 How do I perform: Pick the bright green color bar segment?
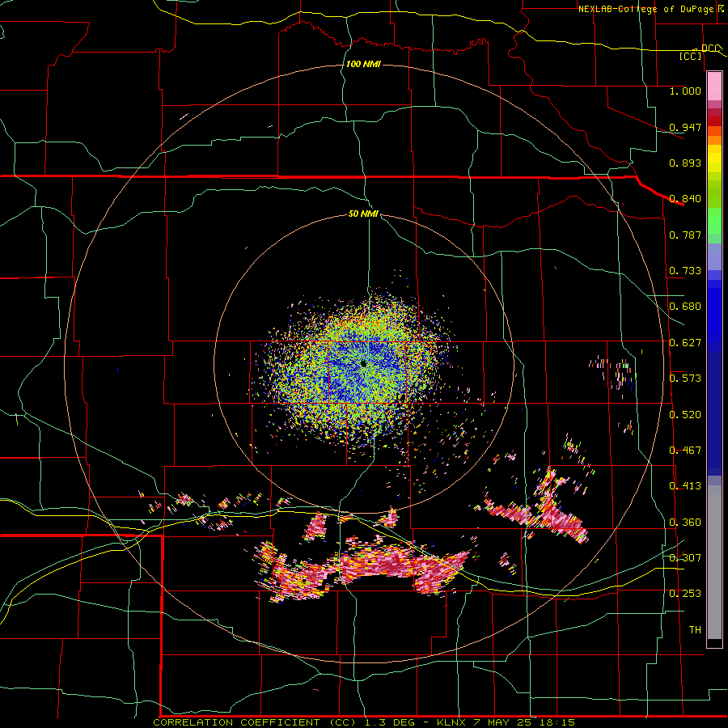714,221
